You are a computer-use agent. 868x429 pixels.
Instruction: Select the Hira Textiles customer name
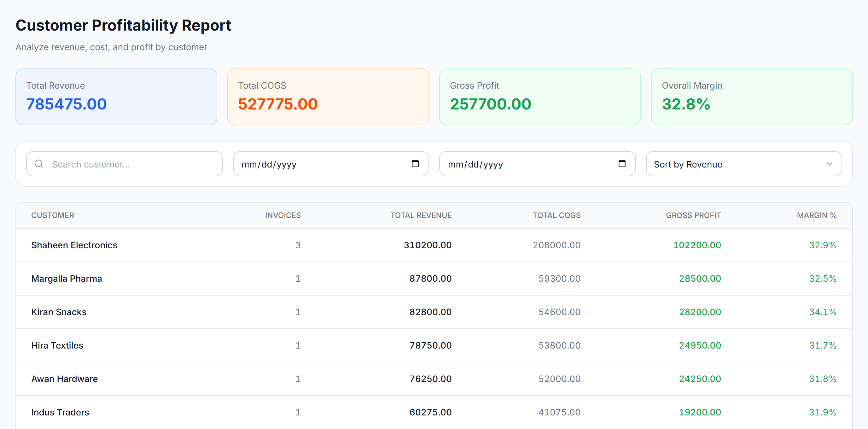pyautogui.click(x=57, y=345)
